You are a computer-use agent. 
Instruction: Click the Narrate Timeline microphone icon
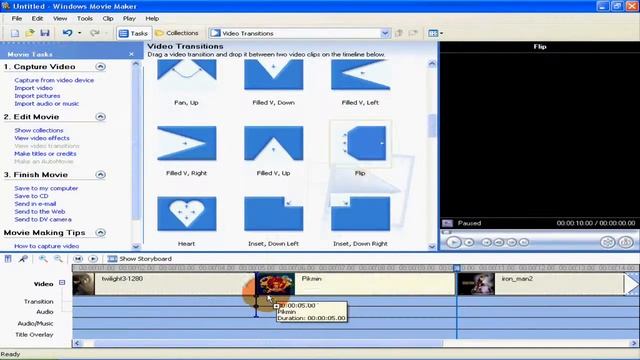(x=23, y=259)
